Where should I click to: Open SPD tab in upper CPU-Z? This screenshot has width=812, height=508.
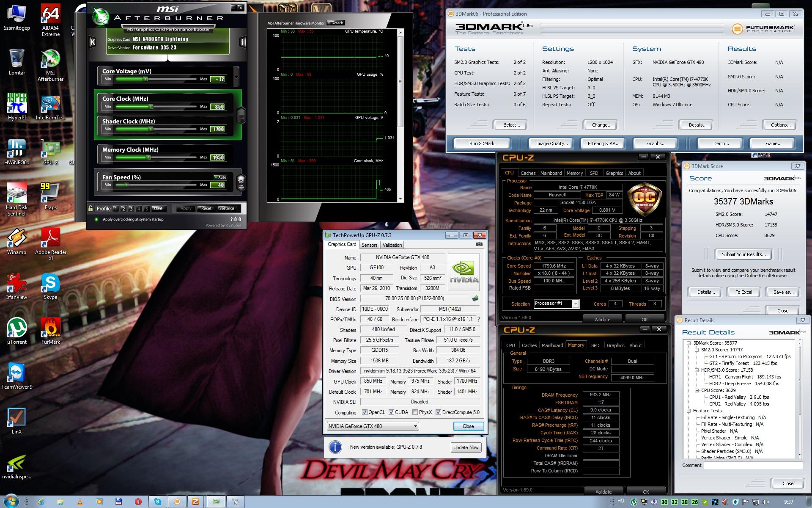(x=594, y=173)
